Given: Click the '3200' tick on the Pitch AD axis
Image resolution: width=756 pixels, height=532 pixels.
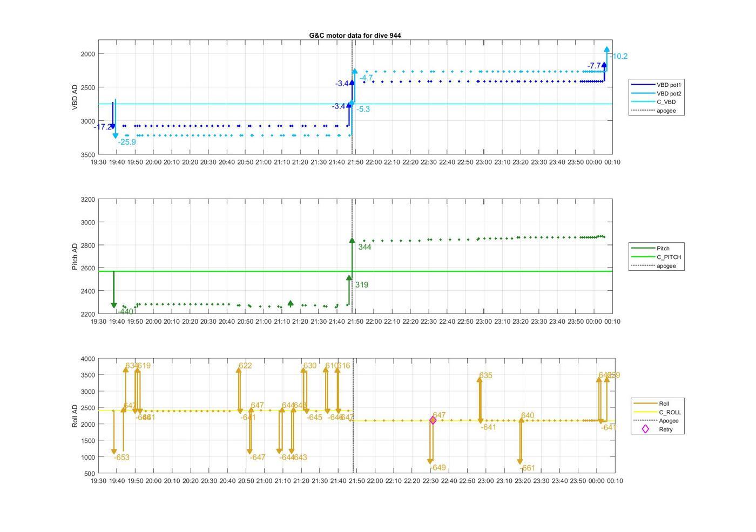Looking at the screenshot, I should click(x=87, y=200).
